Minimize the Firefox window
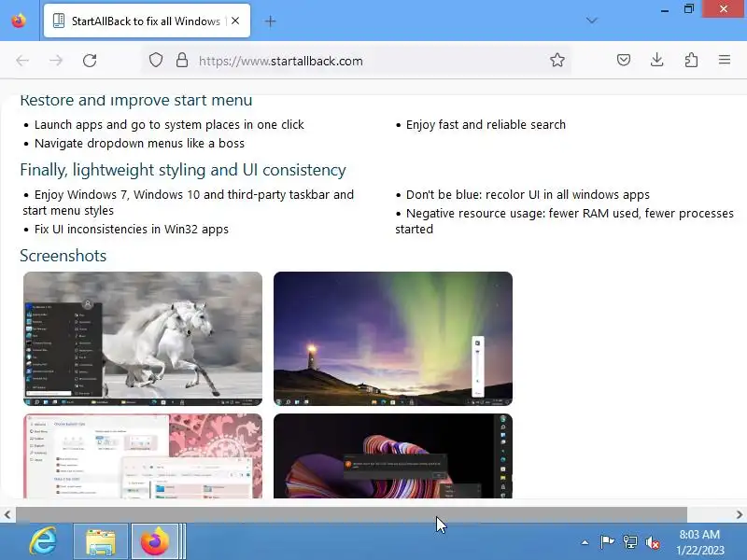Image resolution: width=747 pixels, height=560 pixels. 665,9
